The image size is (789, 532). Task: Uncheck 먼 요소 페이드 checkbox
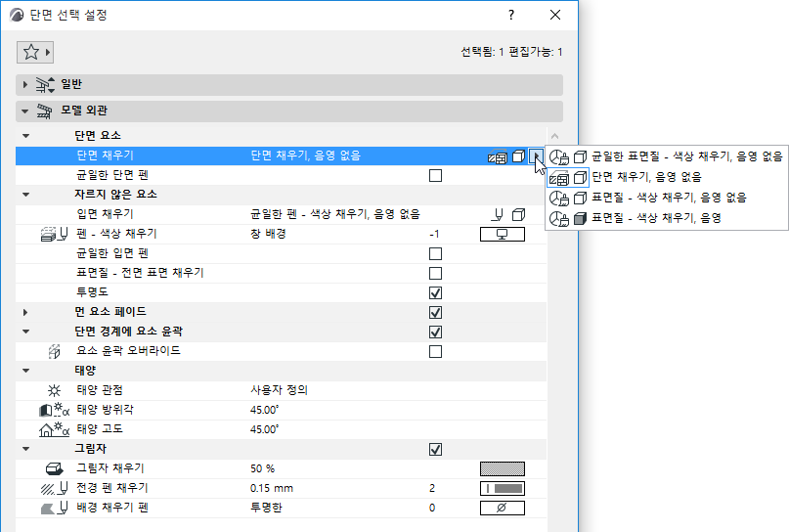[x=435, y=313]
